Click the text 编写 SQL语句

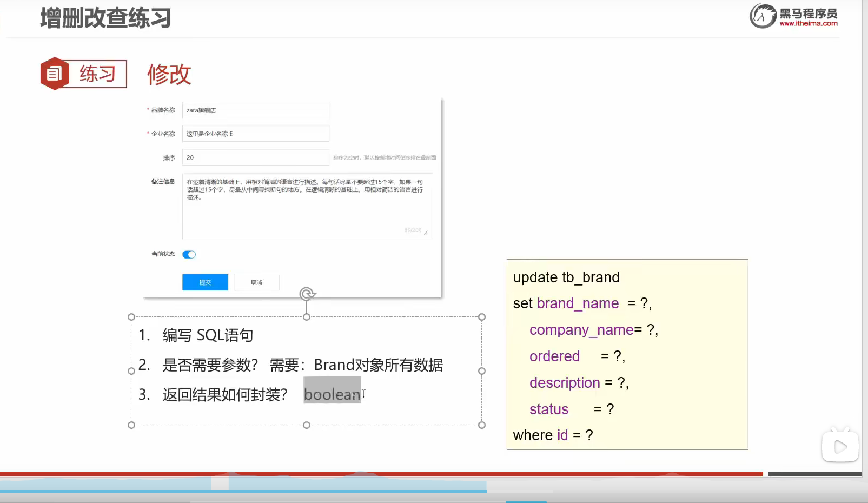coord(208,335)
